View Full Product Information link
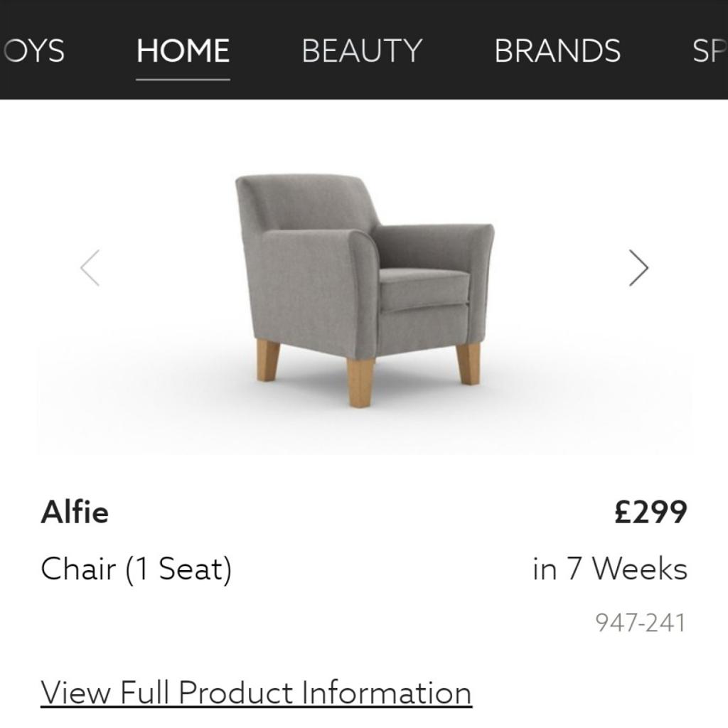Image resolution: width=728 pixels, height=728 pixels. coord(256,692)
